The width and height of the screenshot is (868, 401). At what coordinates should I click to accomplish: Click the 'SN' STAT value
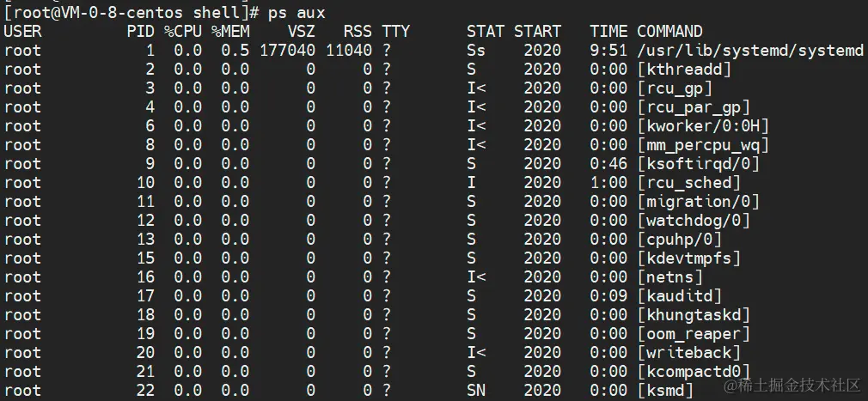(476, 390)
